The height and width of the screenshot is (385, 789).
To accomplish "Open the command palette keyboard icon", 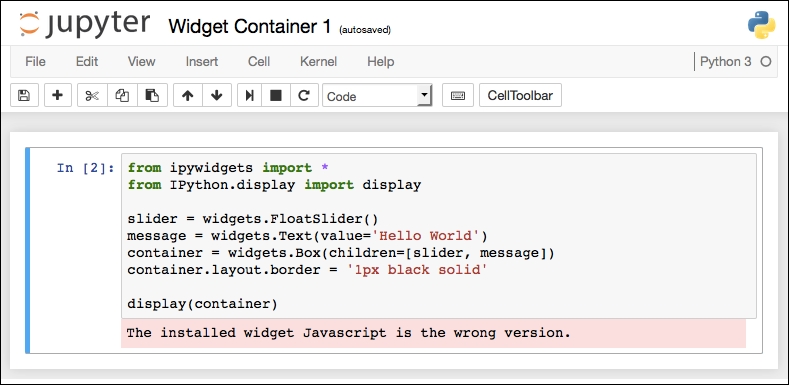I will tap(458, 95).
